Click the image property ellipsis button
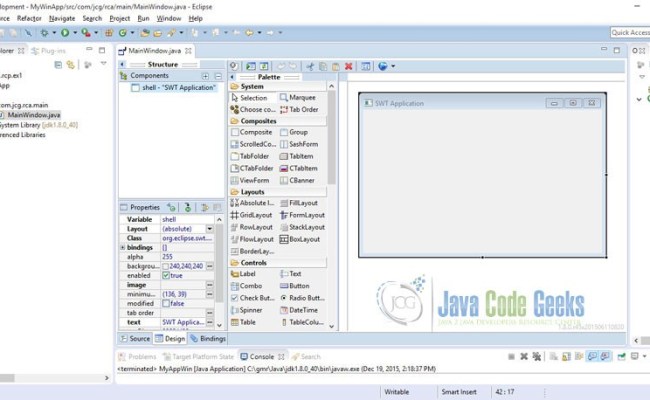 coord(210,285)
